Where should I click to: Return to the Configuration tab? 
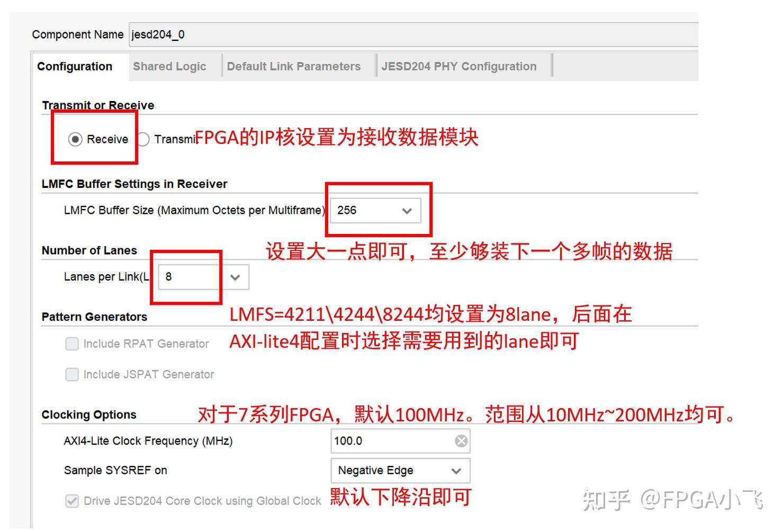74,66
